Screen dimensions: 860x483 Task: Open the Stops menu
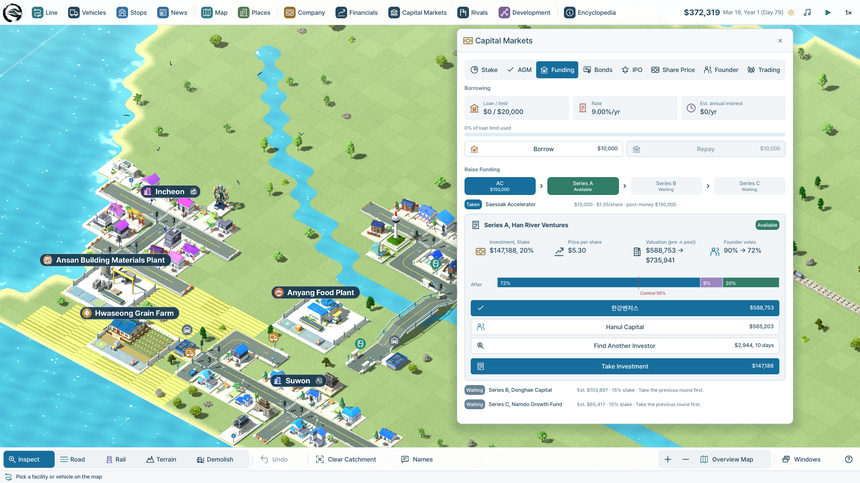click(132, 12)
